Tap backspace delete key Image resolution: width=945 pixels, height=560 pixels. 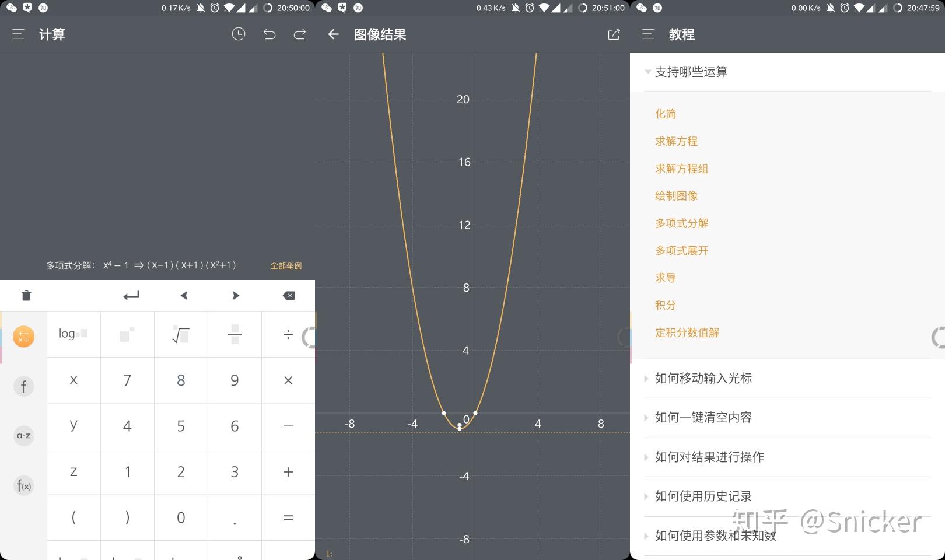(289, 296)
